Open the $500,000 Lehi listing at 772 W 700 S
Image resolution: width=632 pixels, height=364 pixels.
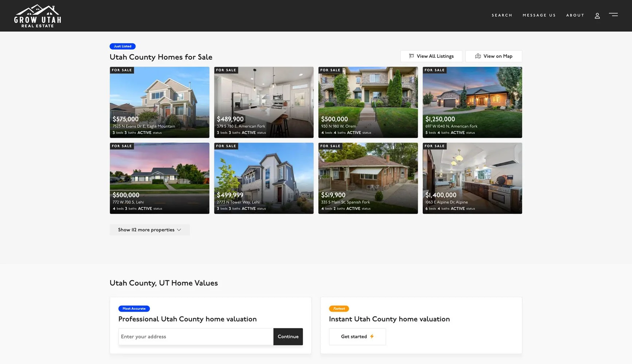(160, 178)
